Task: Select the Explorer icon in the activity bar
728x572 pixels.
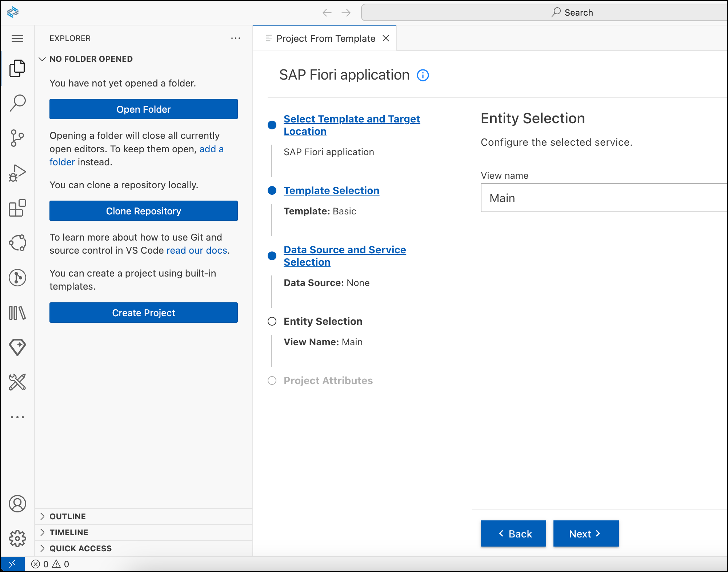Action: click(x=17, y=68)
